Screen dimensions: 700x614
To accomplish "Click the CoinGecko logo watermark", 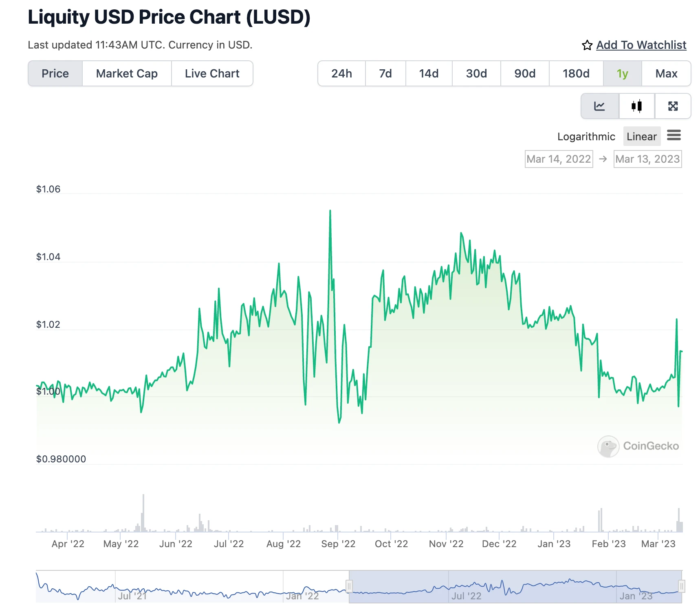I will (x=638, y=446).
